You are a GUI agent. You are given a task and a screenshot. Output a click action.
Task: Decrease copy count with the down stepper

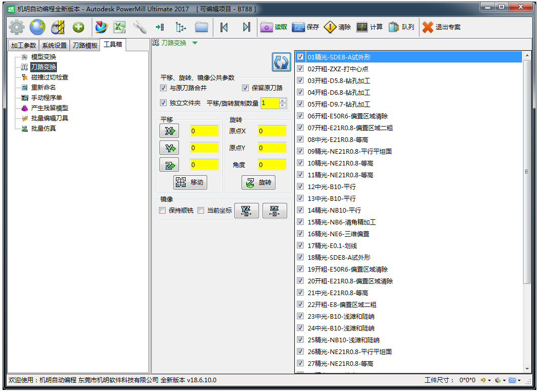[x=283, y=105]
